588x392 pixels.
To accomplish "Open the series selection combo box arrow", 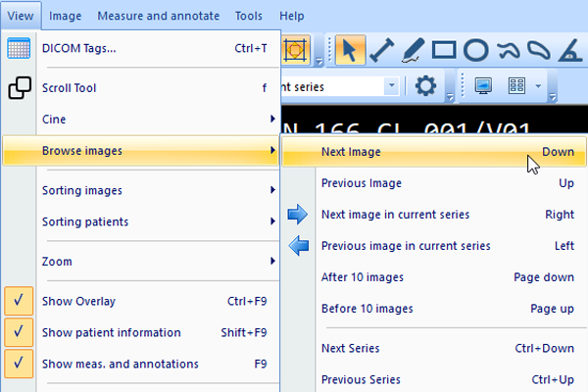I will (392, 86).
